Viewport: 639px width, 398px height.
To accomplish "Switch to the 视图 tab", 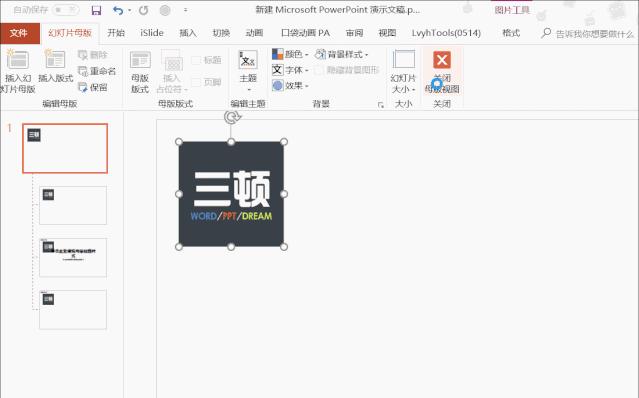I will (x=387, y=33).
